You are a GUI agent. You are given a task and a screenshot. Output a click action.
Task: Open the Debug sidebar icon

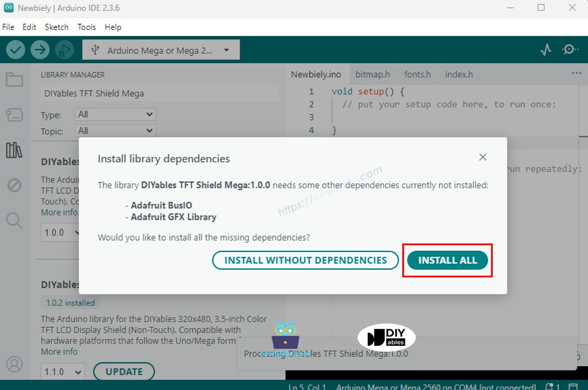14,185
